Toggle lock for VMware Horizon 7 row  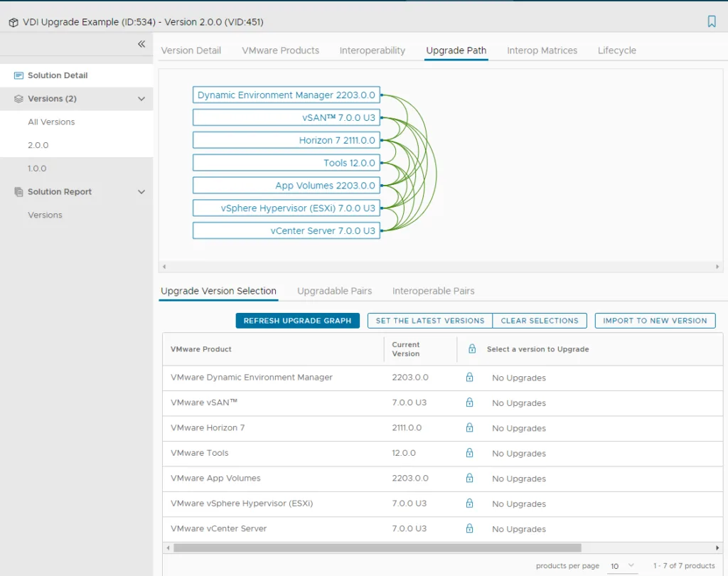click(x=469, y=427)
